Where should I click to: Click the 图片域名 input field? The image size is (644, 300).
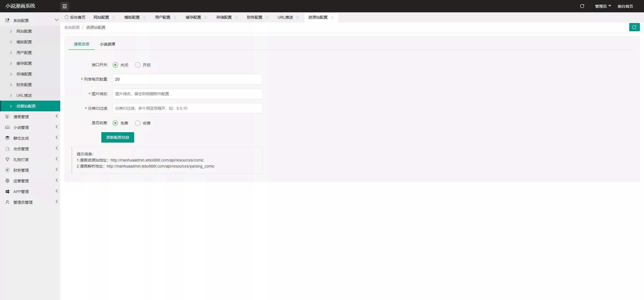pos(187,94)
